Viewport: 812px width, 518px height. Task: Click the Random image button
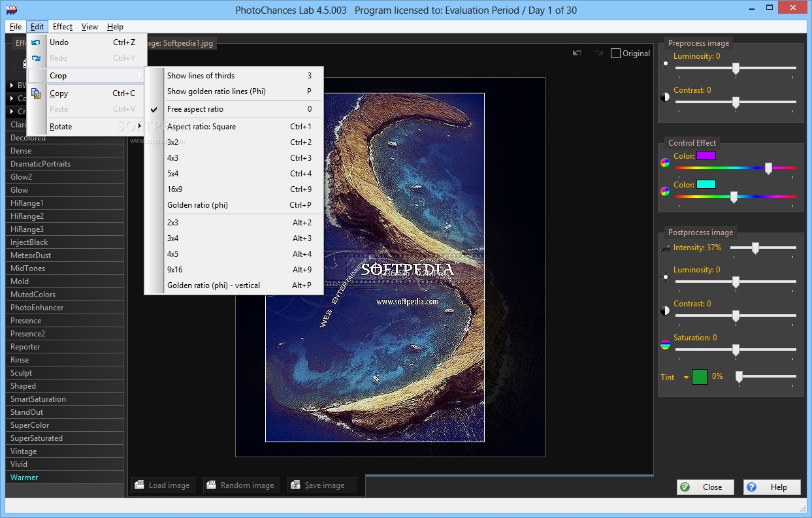[x=241, y=485]
